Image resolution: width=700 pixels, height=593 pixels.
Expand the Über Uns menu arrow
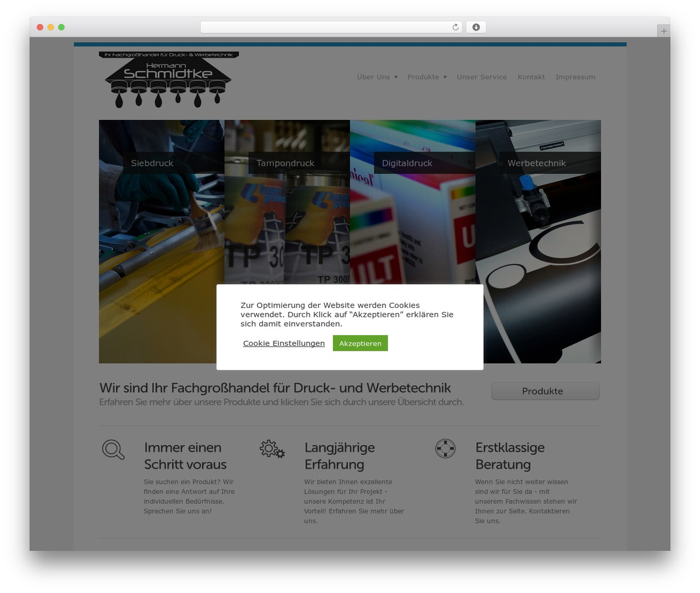[396, 77]
